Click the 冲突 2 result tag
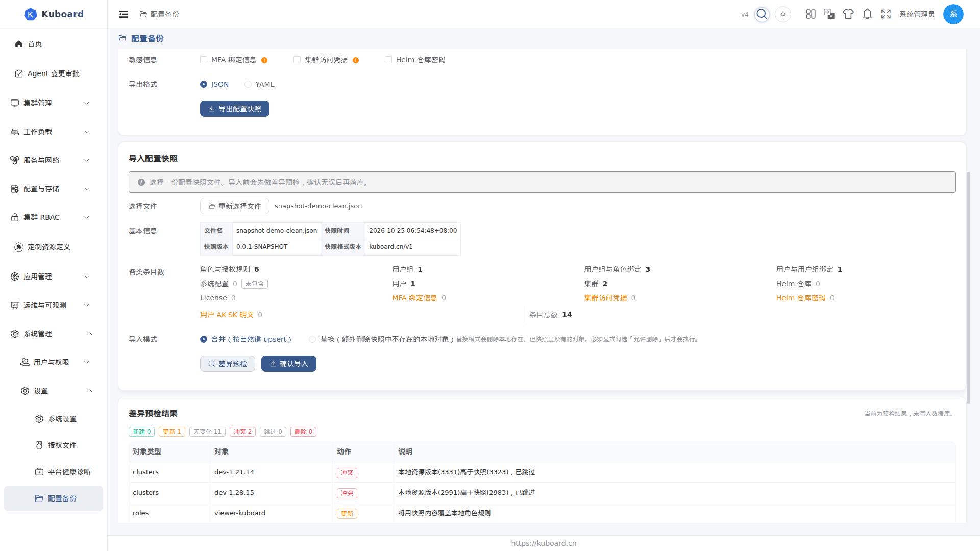 click(243, 432)
